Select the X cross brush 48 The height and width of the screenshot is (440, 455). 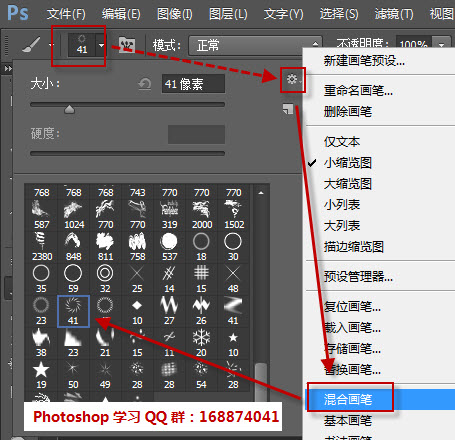click(x=233, y=279)
